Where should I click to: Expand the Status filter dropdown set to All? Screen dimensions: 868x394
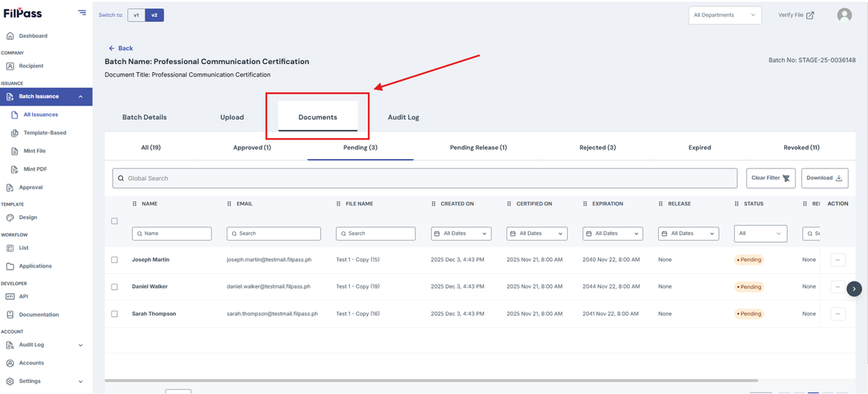pyautogui.click(x=761, y=234)
